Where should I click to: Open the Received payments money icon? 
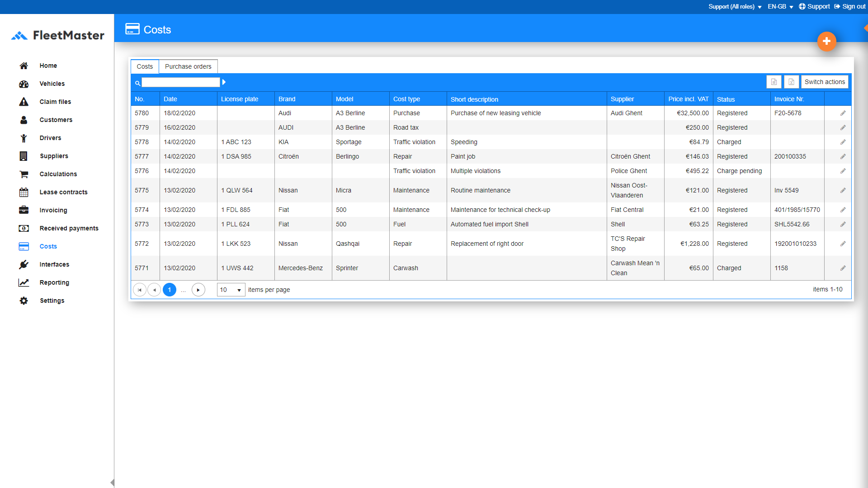tap(24, 228)
